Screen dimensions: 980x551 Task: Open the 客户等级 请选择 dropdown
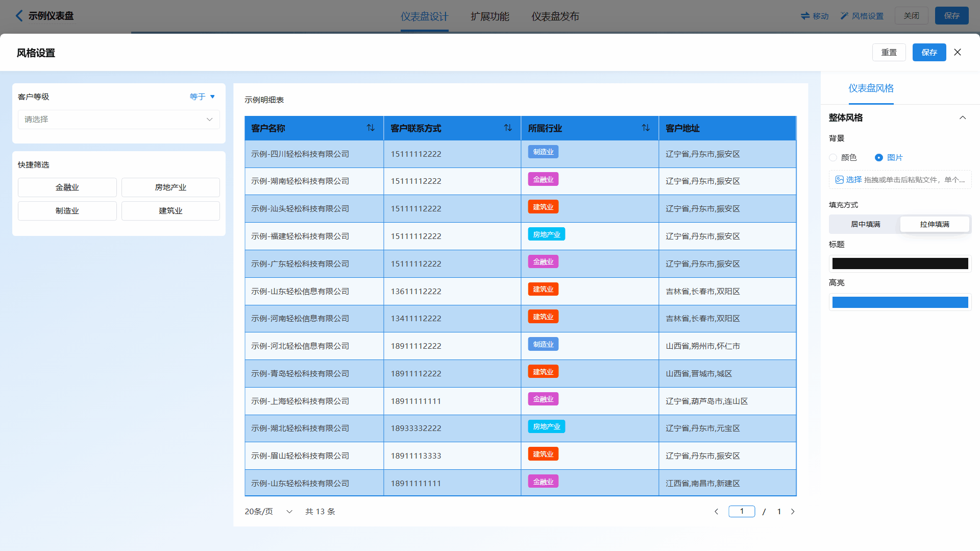point(118,119)
